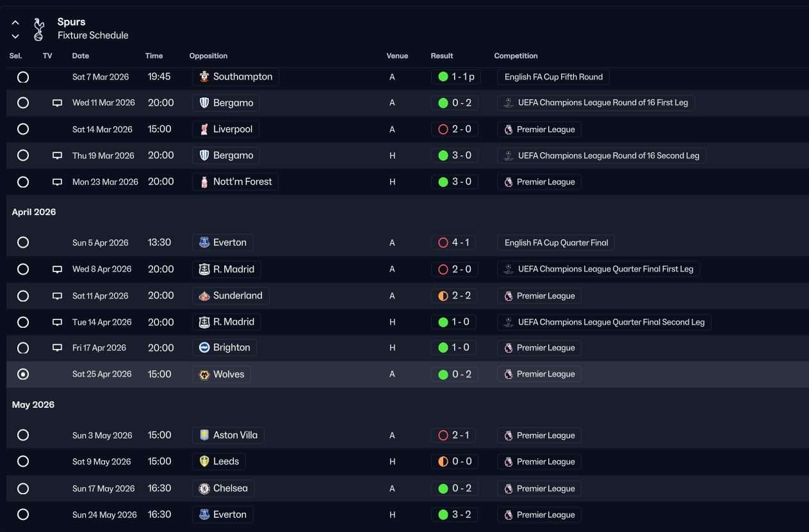Sort by the Opposition column header
The height and width of the screenshot is (532, 809).
[x=208, y=56]
